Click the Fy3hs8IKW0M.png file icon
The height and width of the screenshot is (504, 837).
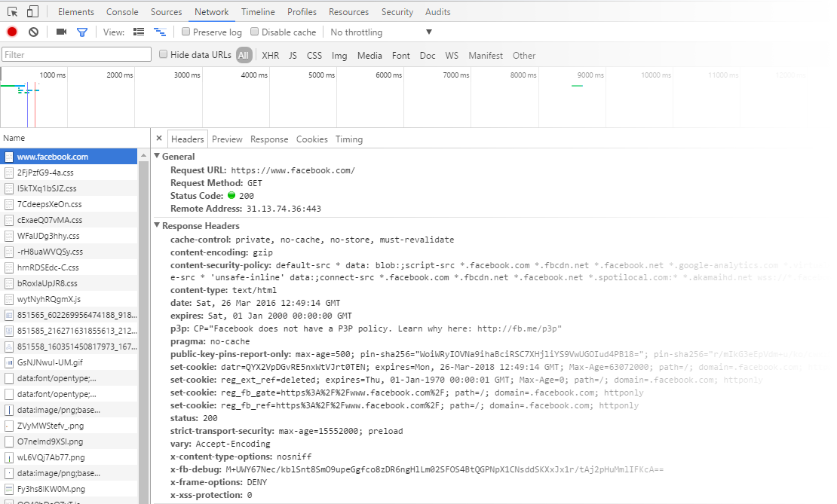[x=8, y=489]
